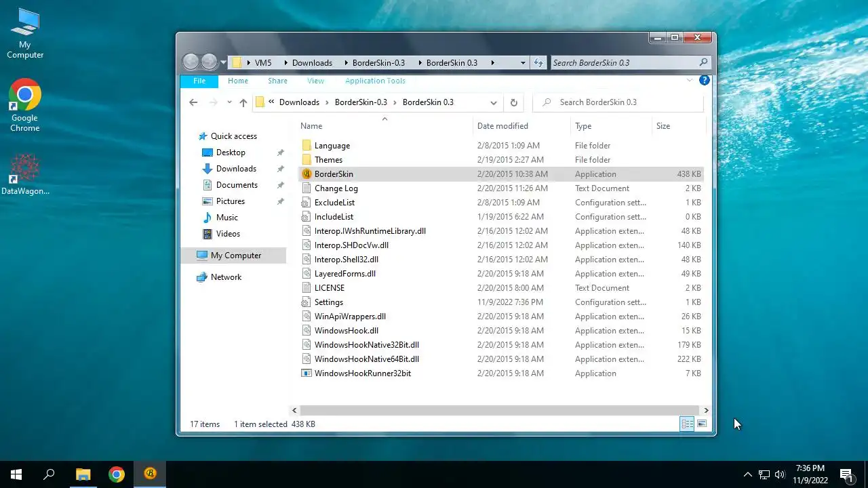This screenshot has height=488, width=868.
Task: Open the Application Tools tab
Action: coord(375,81)
